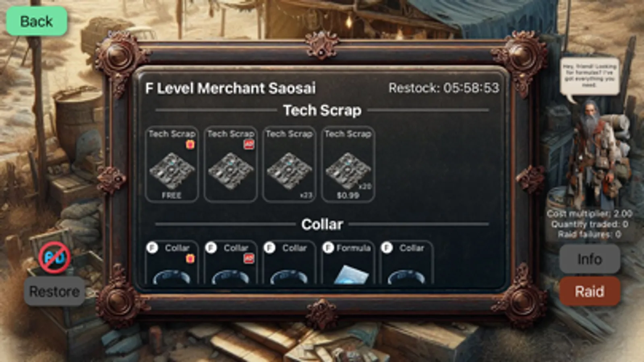This screenshot has height=362, width=644.
Task: Select the F-grade Formula item
Action: click(x=348, y=262)
